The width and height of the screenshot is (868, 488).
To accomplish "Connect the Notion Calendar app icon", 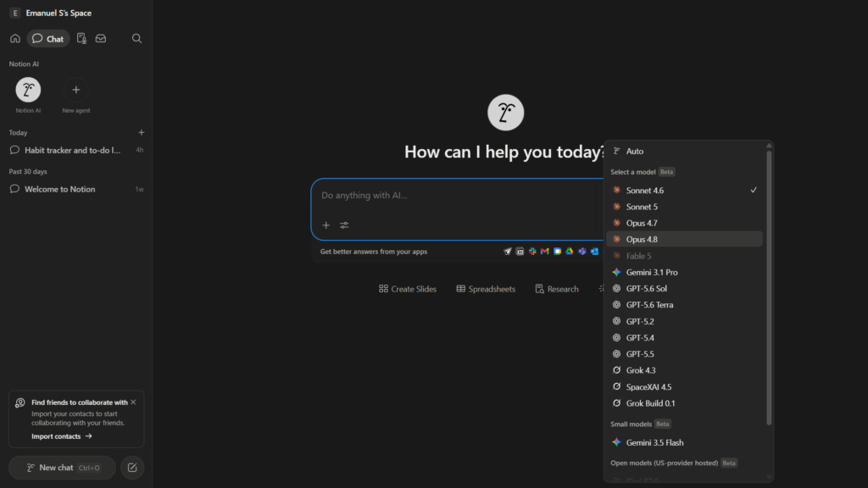I will pos(520,251).
